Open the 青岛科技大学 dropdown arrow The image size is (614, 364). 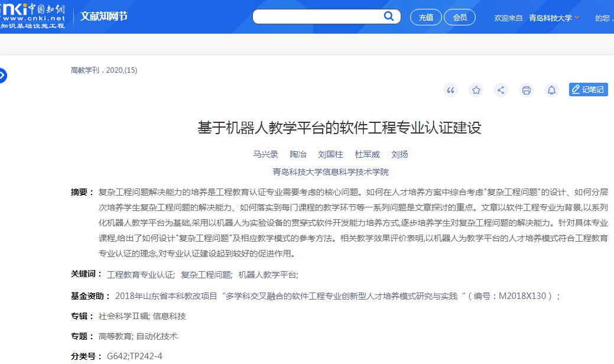click(577, 18)
